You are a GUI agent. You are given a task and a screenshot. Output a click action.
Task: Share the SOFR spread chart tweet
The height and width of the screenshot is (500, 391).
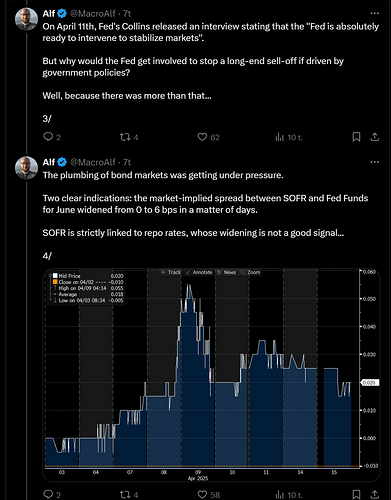tap(375, 494)
